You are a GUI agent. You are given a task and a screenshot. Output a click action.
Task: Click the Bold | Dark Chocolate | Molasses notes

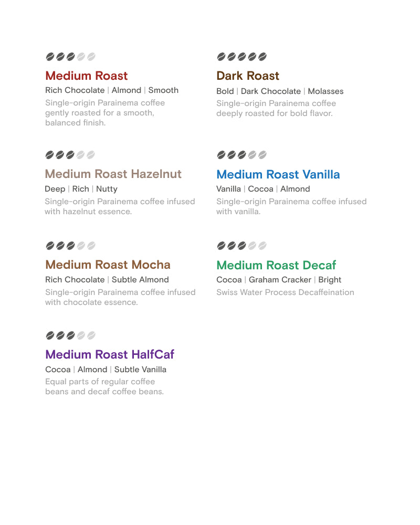click(280, 91)
